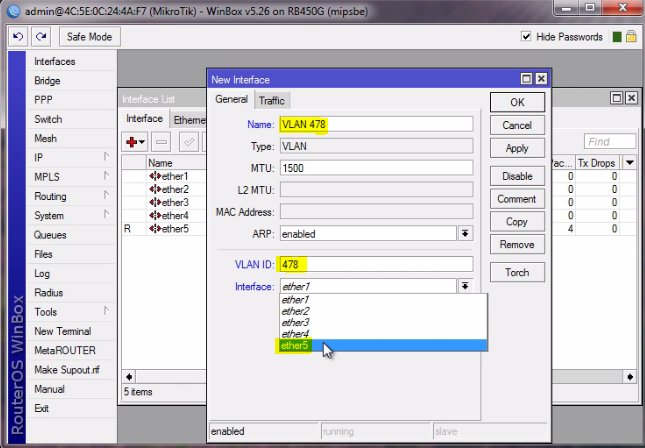Open New Terminal in the sidebar
Viewport: 645px width, 448px height.
pyautogui.click(x=72, y=331)
